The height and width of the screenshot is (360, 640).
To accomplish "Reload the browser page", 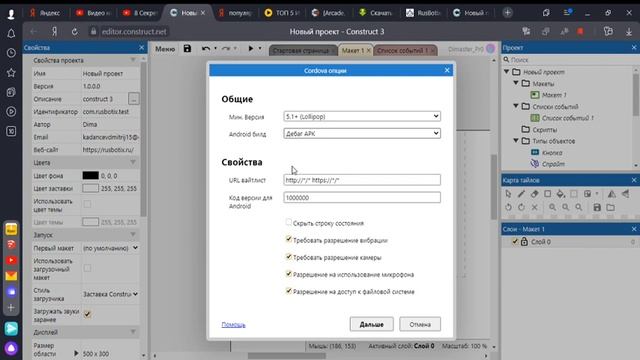I will 75,31.
